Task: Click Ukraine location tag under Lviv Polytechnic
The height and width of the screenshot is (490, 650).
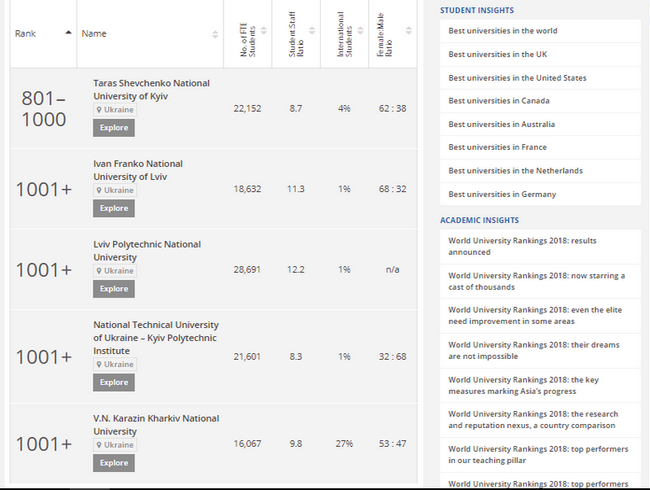Action: [x=114, y=270]
